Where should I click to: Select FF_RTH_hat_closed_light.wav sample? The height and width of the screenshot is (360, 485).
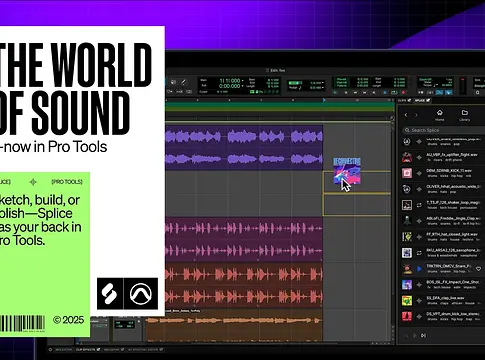442,237
